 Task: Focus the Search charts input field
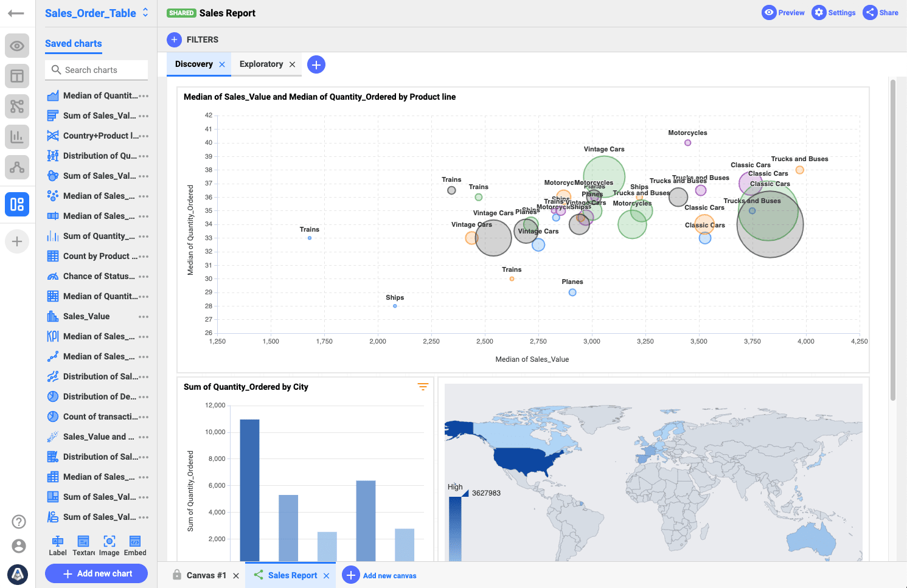96,70
